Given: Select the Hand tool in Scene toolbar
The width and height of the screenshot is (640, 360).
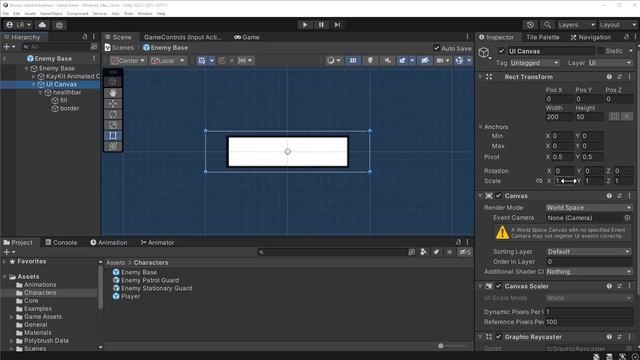Looking at the screenshot, I should click(x=113, y=93).
